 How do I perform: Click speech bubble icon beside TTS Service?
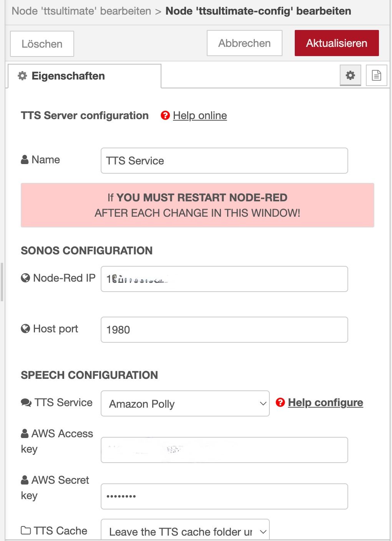26,403
